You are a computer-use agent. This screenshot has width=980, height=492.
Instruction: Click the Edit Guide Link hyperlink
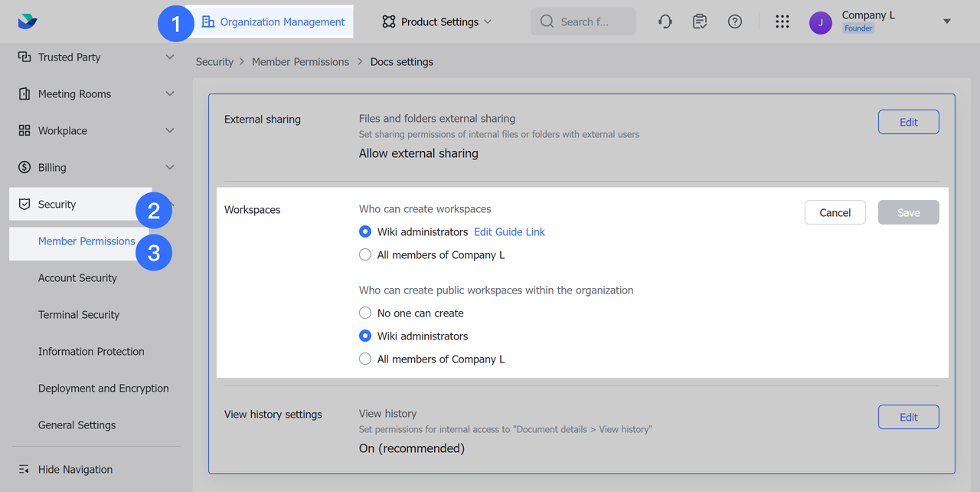[509, 231]
